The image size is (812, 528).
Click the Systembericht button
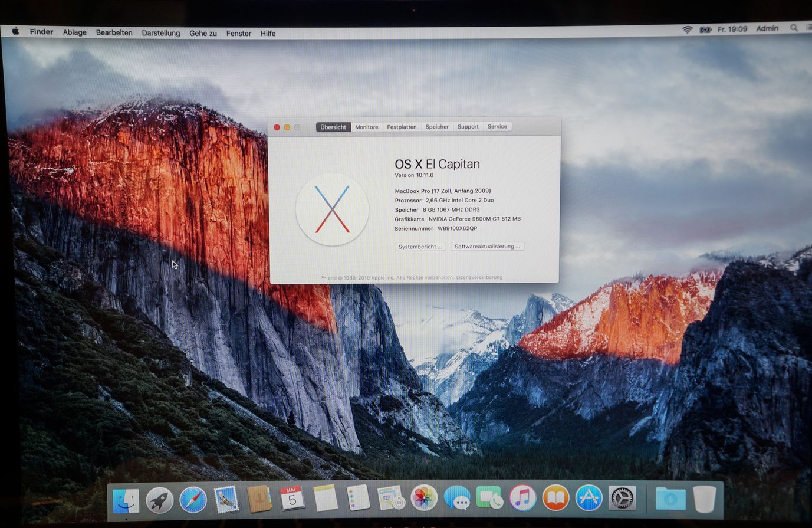[420, 247]
